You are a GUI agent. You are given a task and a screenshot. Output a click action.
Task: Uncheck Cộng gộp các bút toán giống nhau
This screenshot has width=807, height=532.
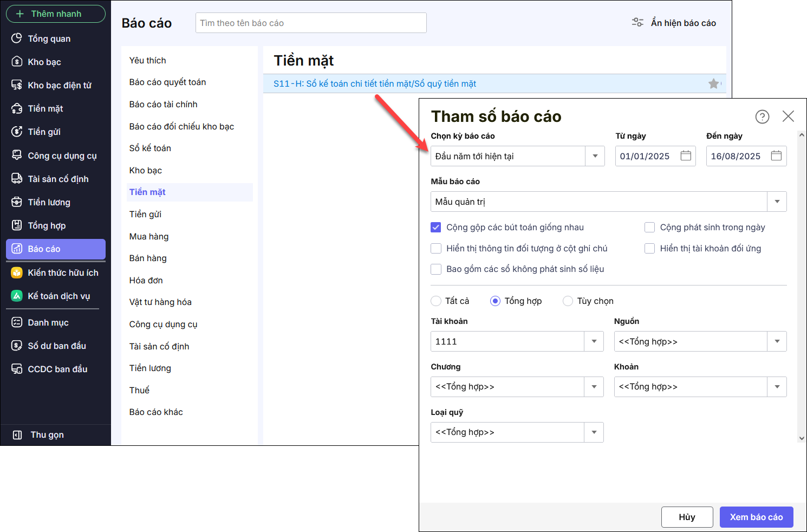point(436,228)
